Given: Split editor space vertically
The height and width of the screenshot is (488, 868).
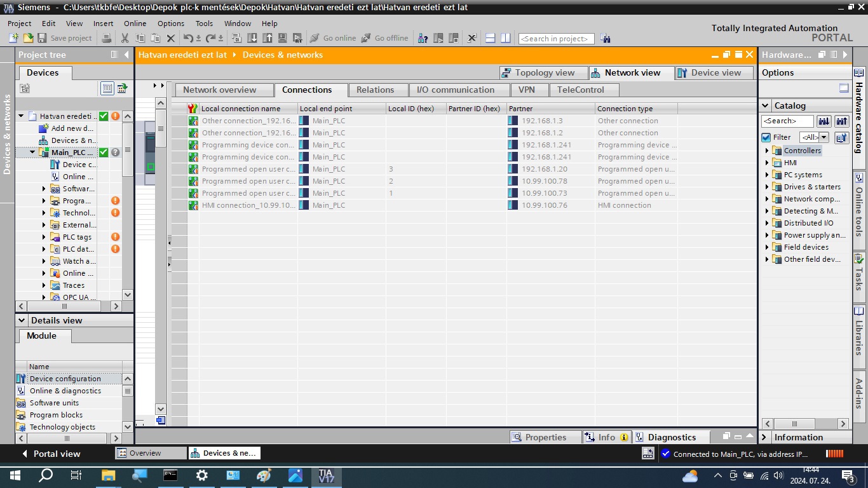Looking at the screenshot, I should 506,38.
